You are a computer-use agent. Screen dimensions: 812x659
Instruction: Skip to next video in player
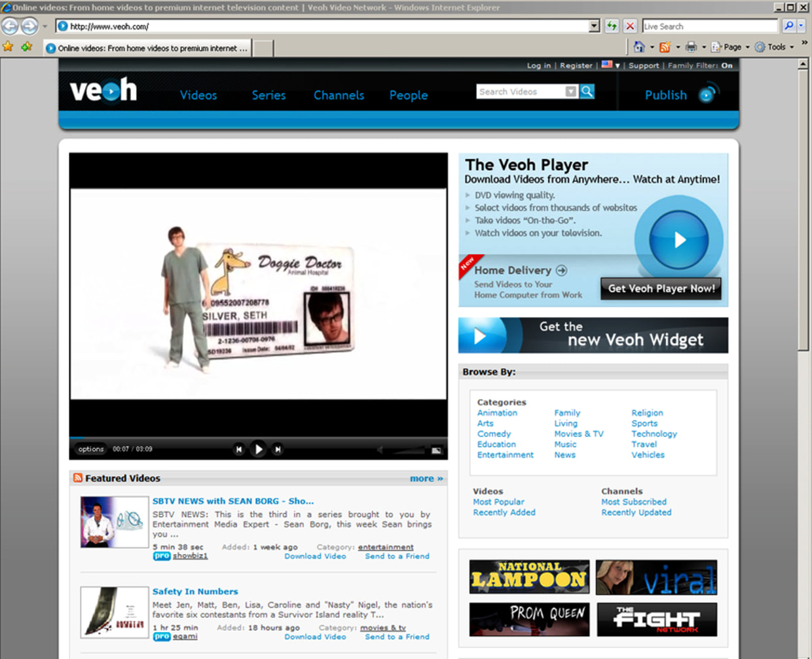point(278,449)
